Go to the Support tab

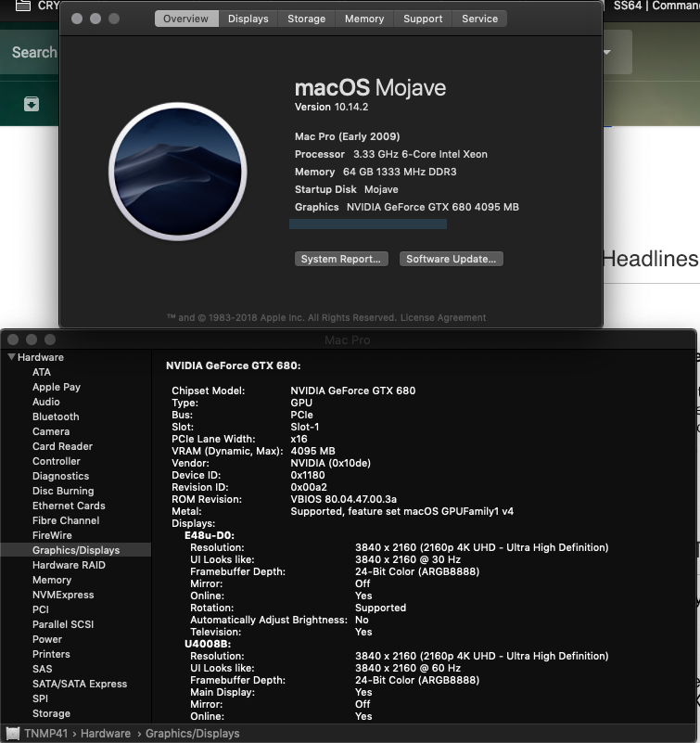point(423,19)
